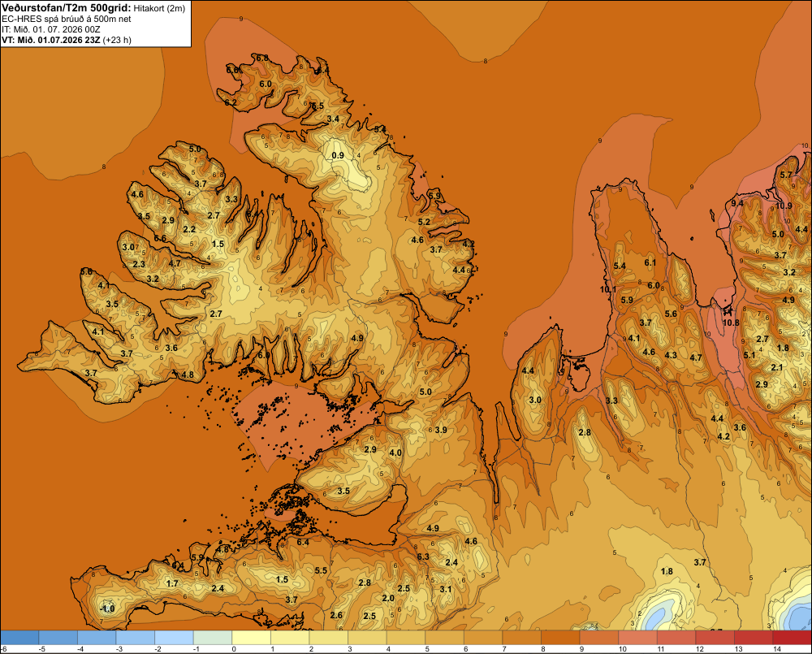The height and width of the screenshot is (654, 812).
Task: Pick the legend color between 6 and 7
Action: point(483,638)
